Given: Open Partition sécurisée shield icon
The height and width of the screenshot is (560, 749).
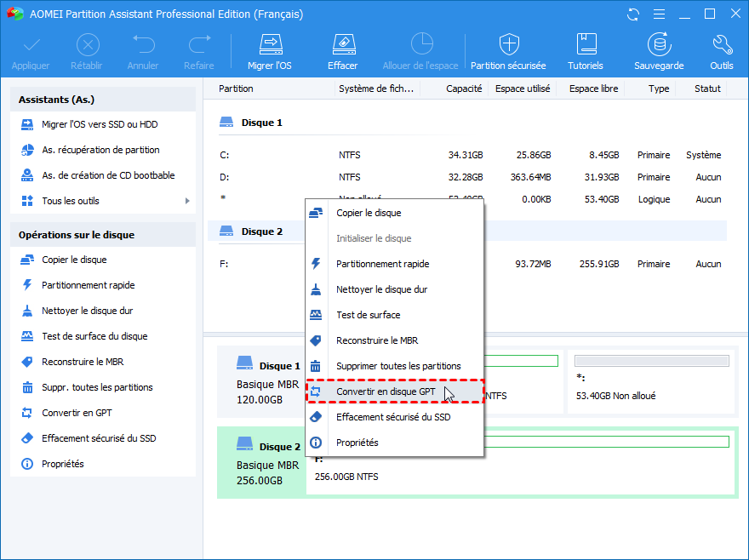Looking at the screenshot, I should pos(509,45).
